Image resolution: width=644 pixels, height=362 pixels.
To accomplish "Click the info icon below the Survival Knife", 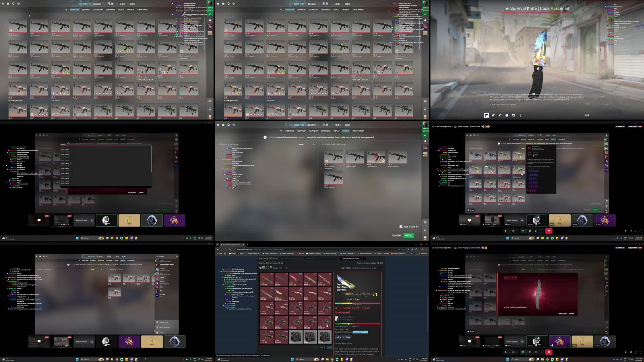I will [x=506, y=116].
